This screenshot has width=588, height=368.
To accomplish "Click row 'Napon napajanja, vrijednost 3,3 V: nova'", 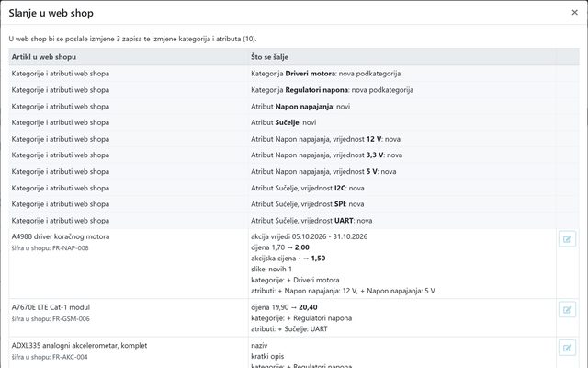I will click(294, 155).
